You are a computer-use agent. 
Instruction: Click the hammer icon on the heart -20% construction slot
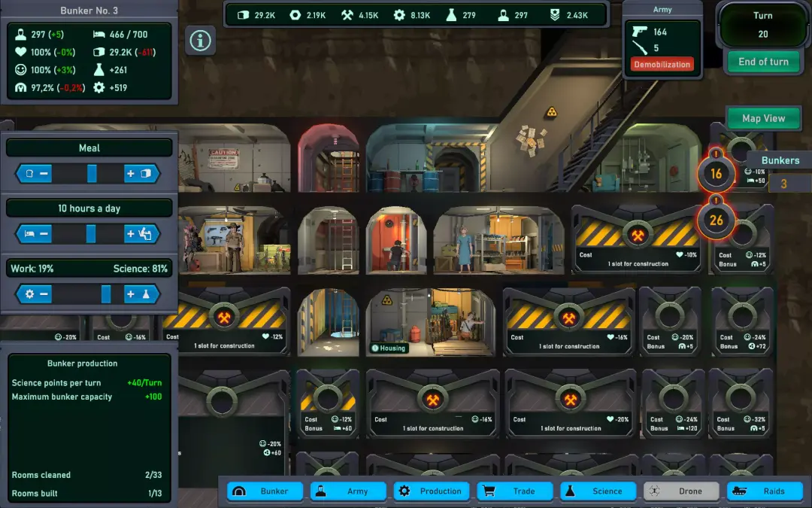click(x=570, y=400)
